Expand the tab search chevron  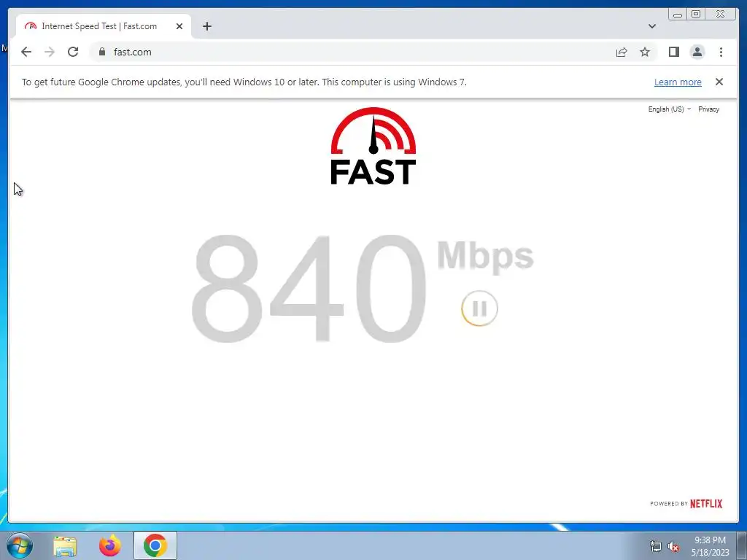click(x=651, y=26)
